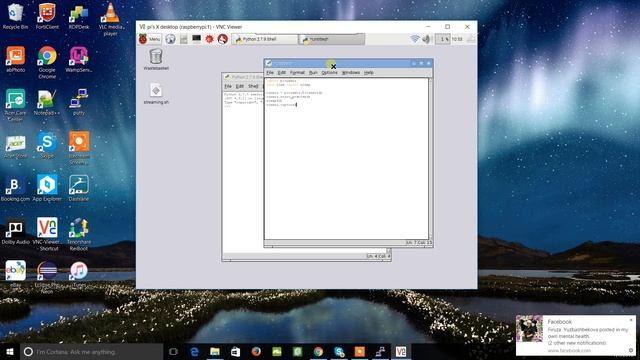Open File Explorer from taskbar

pyautogui.click(x=215, y=352)
